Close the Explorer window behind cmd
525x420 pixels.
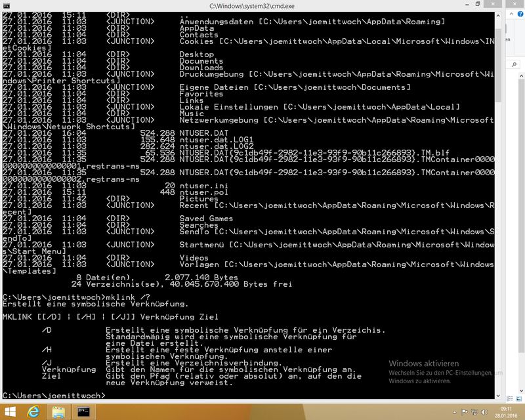pos(515,4)
